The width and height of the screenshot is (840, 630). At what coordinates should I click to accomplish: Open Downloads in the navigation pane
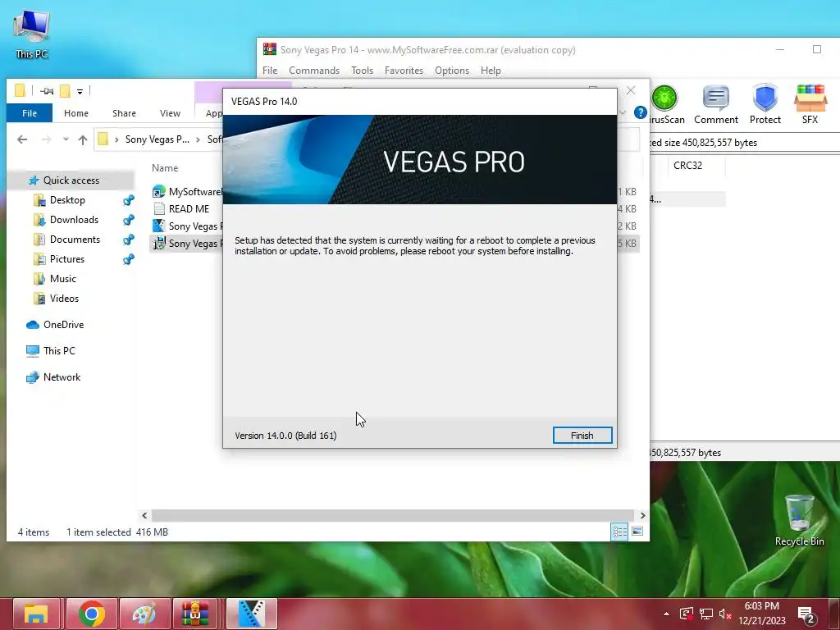[x=74, y=220]
